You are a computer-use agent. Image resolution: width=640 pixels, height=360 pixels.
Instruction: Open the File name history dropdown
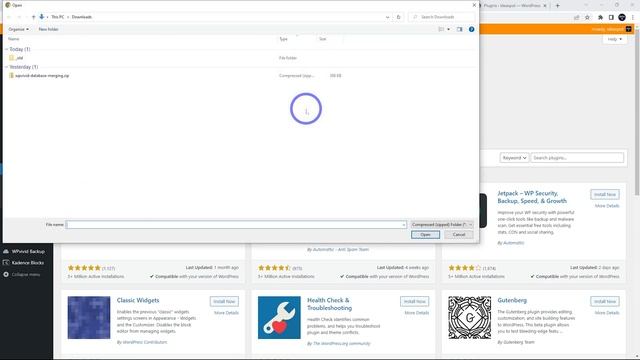point(404,224)
